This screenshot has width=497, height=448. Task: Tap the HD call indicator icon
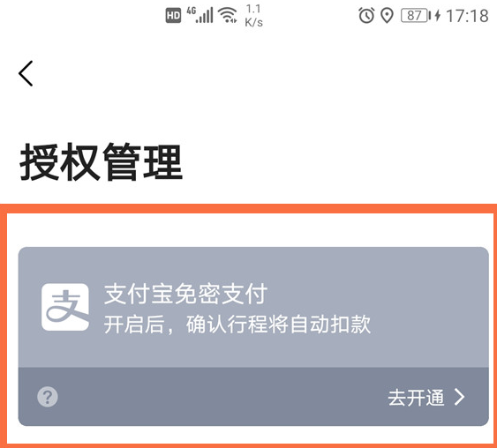click(x=173, y=16)
